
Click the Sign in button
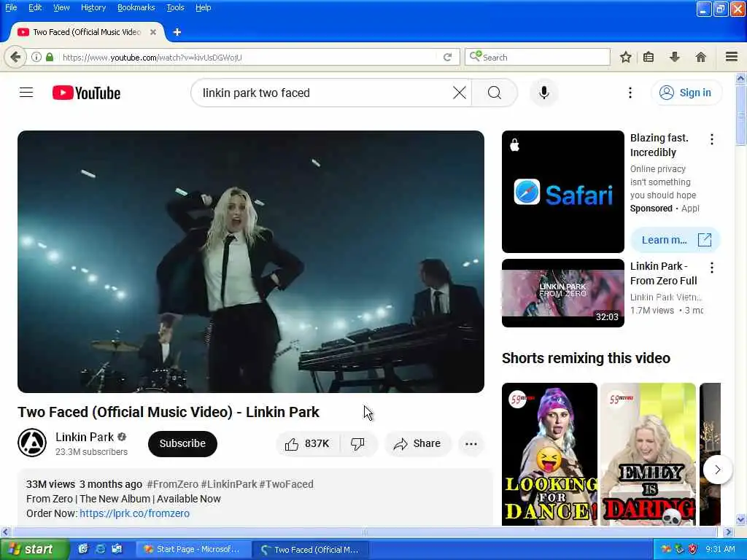(686, 93)
